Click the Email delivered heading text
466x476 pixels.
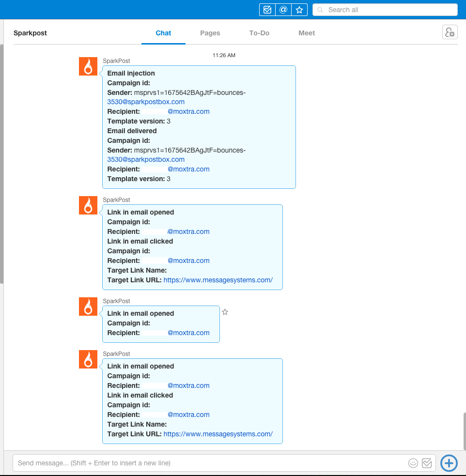click(132, 131)
